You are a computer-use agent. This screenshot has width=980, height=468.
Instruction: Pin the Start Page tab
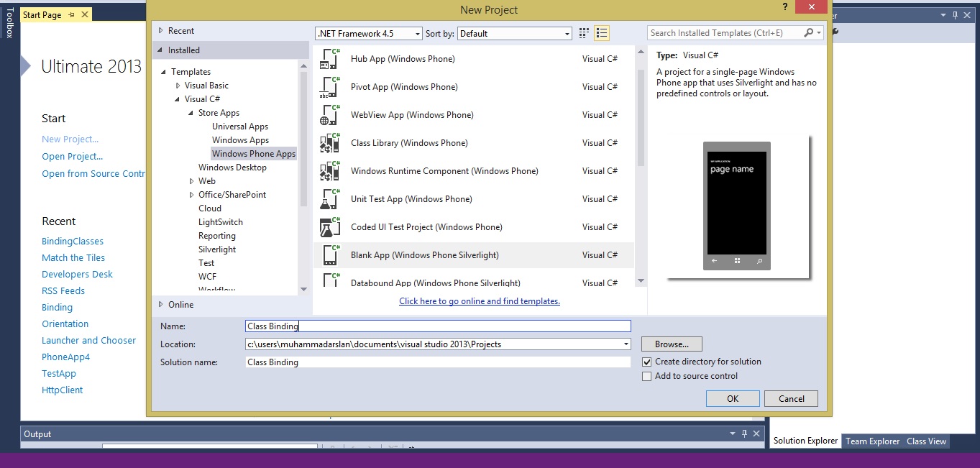[x=71, y=15]
